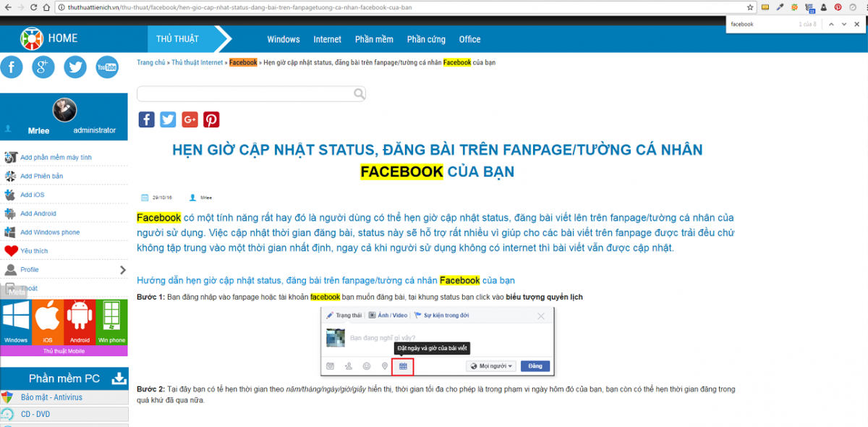
Task: Expand the Profile chevron arrow
Action: click(122, 270)
